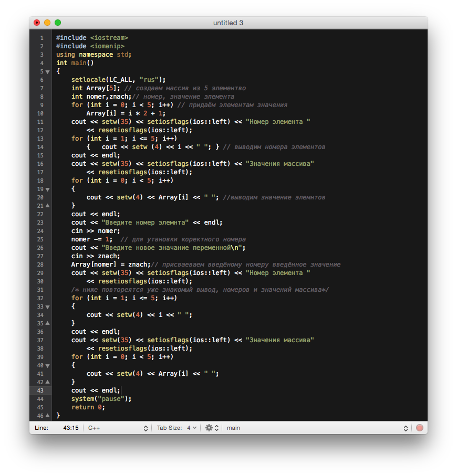Click the nomer -= 1; statement
457x476 pixels.
[x=92, y=239]
